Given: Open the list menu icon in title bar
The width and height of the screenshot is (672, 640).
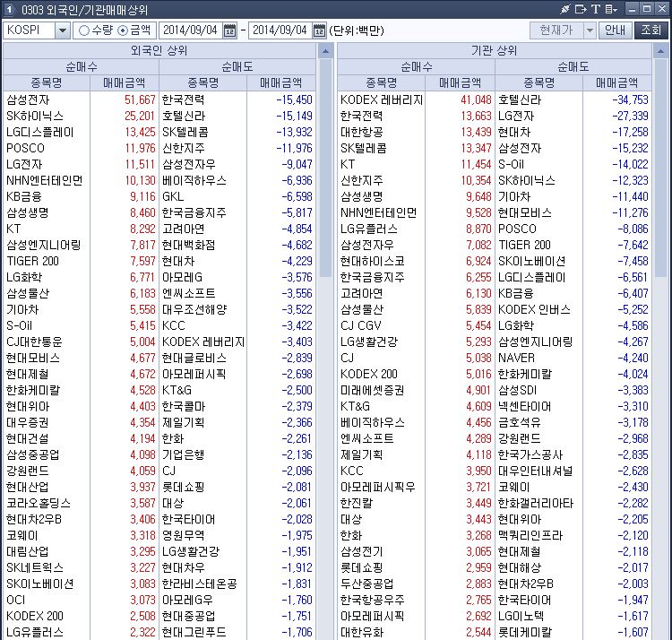Looking at the screenshot, I should (x=611, y=9).
